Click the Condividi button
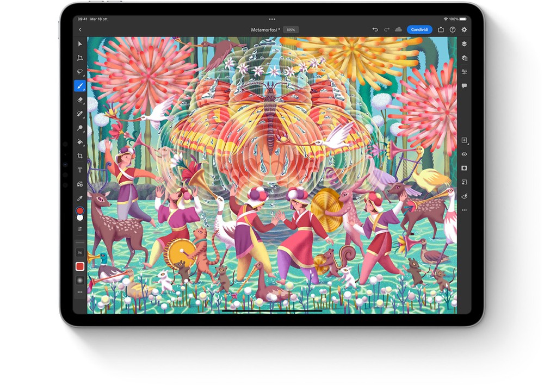544x392 pixels. [419, 30]
